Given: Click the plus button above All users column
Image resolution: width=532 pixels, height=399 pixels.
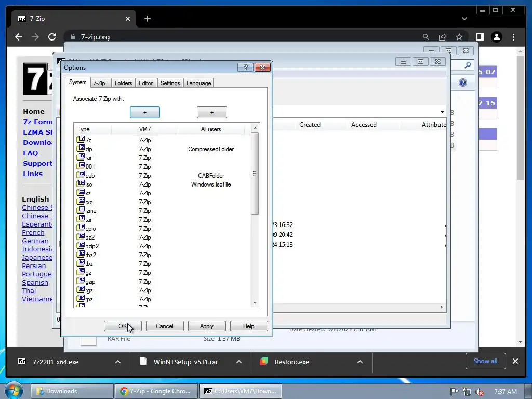Looking at the screenshot, I should (x=212, y=112).
